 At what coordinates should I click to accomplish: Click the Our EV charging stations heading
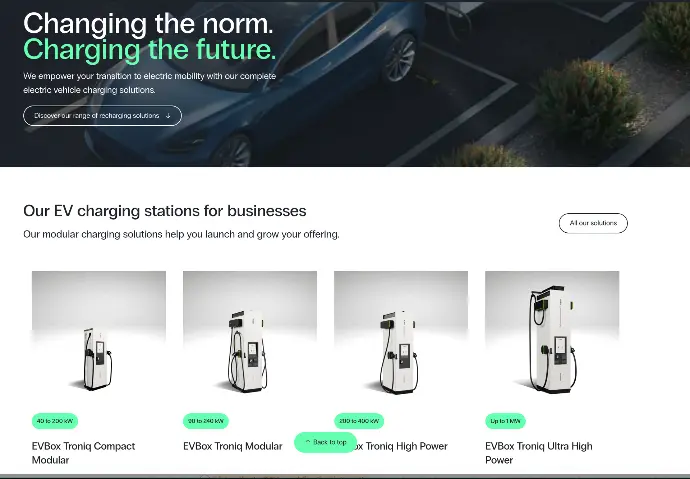point(165,211)
